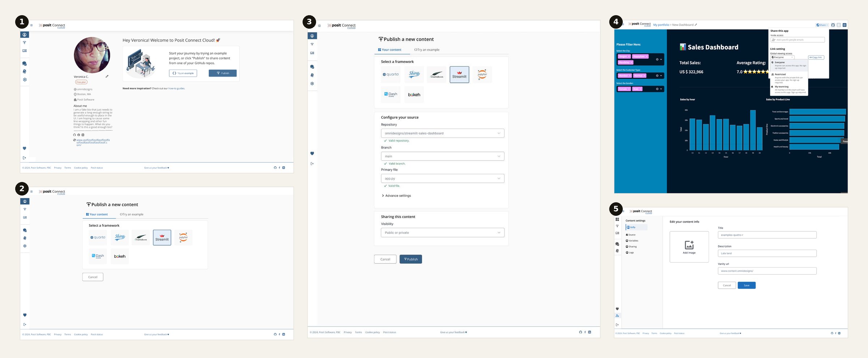Click the GitHub icon in the dashboard header
The width and height of the screenshot is (868, 358).
click(x=833, y=25)
